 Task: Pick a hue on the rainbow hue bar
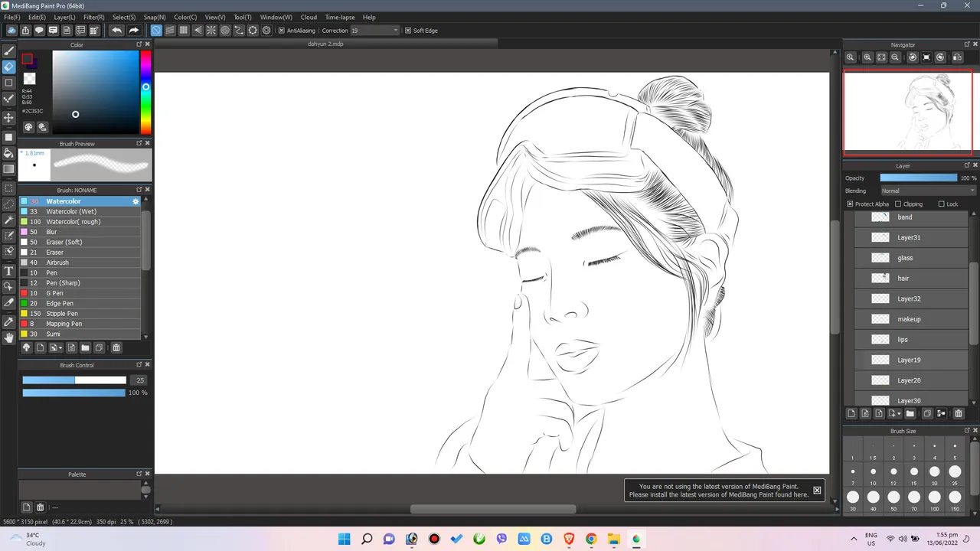pyautogui.click(x=145, y=93)
